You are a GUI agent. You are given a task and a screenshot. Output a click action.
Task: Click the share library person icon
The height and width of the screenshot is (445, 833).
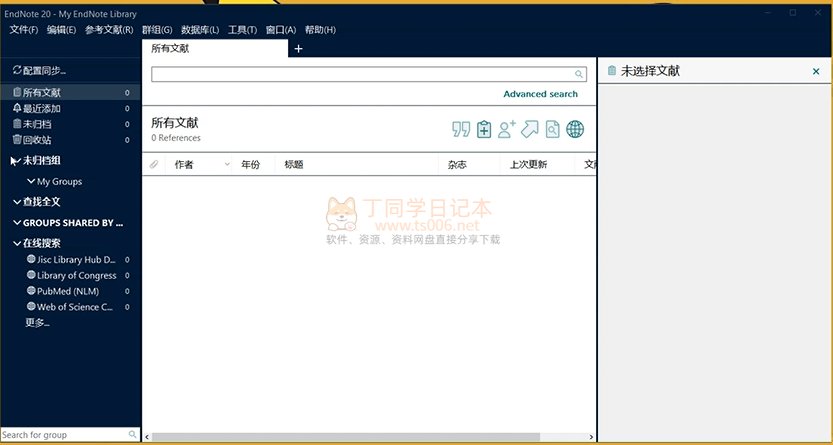[507, 129]
